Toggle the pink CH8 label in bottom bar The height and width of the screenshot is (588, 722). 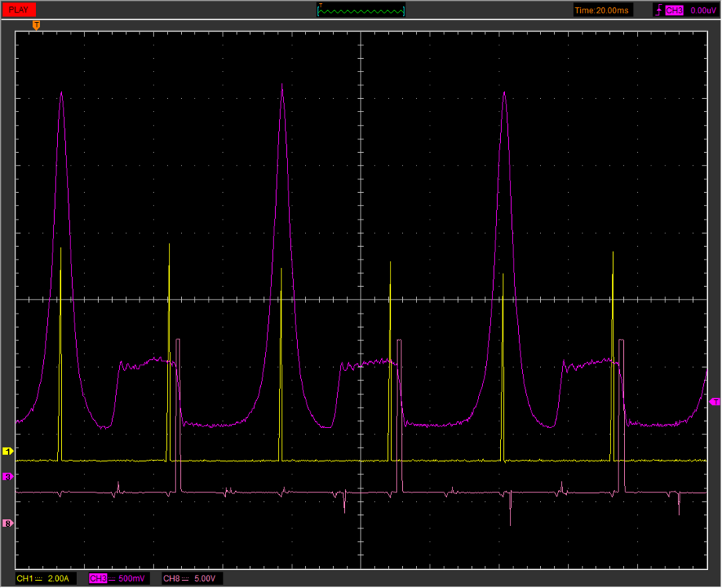coord(172,579)
